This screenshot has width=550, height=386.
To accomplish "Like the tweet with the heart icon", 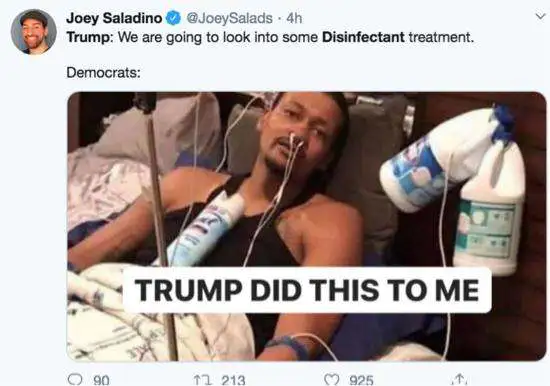I will point(331,380).
